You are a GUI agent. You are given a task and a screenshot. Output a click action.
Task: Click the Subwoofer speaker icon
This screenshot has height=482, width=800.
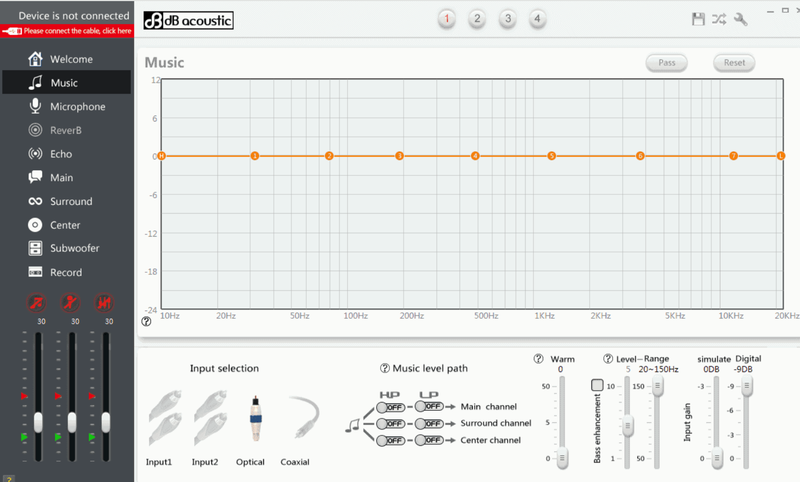tap(35, 248)
